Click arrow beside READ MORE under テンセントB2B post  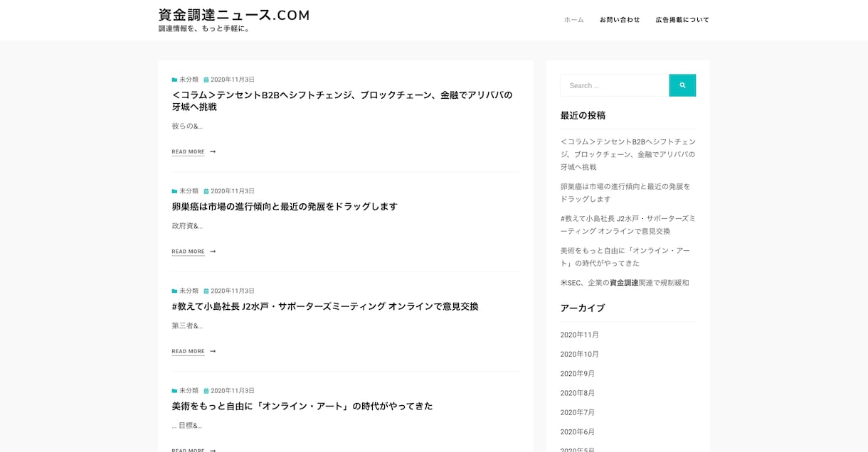[x=213, y=151]
